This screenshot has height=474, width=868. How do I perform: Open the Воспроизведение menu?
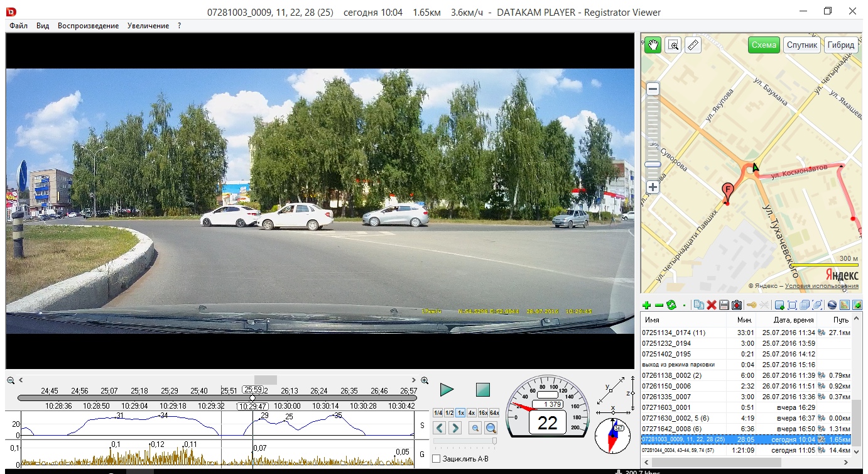88,26
